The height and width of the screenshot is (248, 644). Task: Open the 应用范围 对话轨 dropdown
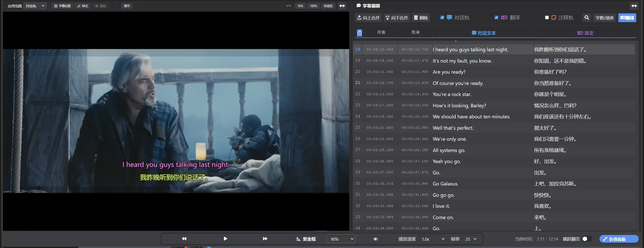35,6
